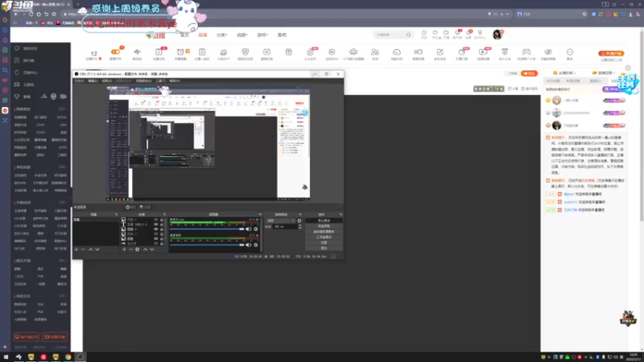Screen dimensions: 644x362
Task: Open the 文件 menu in OBS menu bar
Action: pos(79,81)
